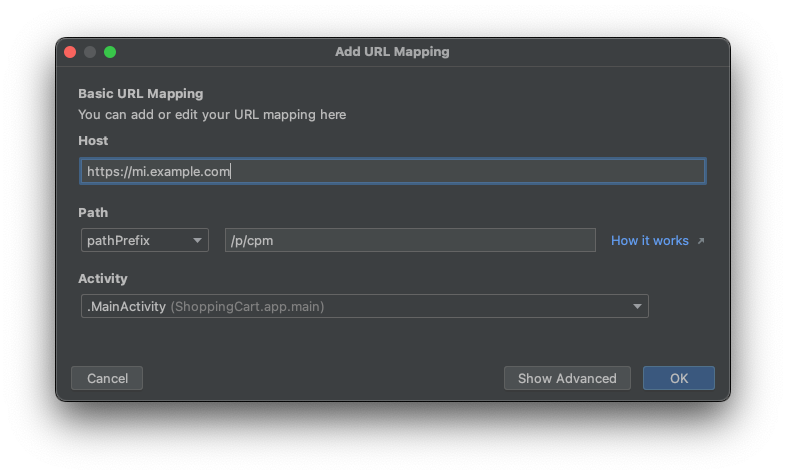Expand the .MainActivity selection dropdown
The image size is (786, 475).
364,307
